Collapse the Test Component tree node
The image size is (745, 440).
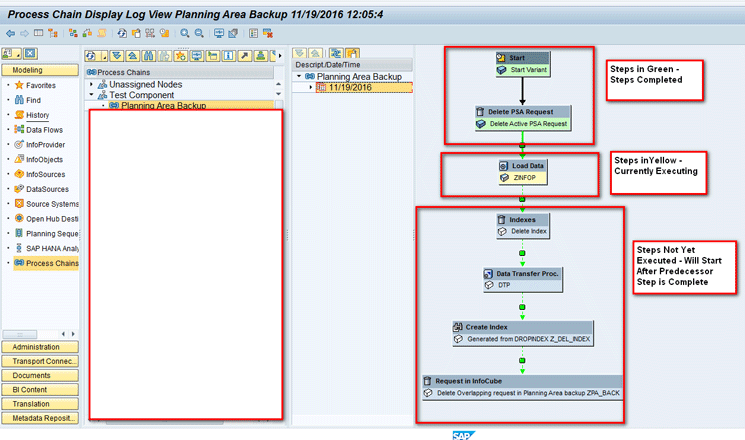tap(91, 95)
